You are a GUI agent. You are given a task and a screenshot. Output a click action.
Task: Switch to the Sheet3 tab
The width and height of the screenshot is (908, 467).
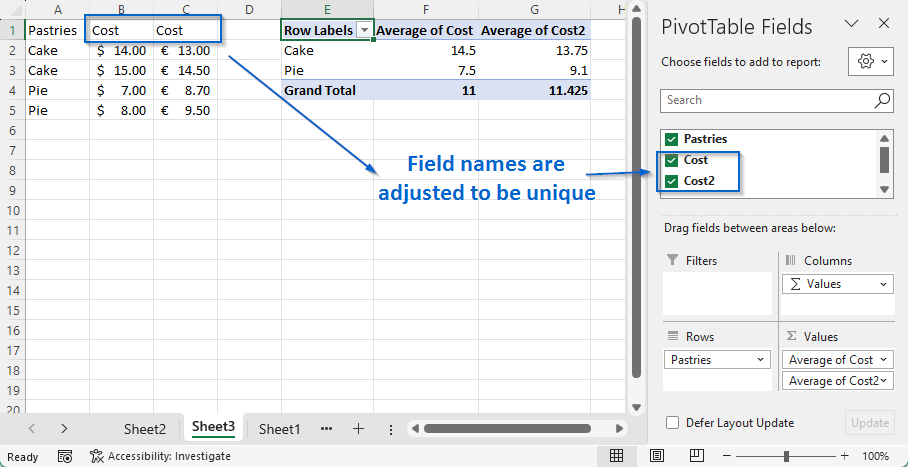click(x=214, y=427)
